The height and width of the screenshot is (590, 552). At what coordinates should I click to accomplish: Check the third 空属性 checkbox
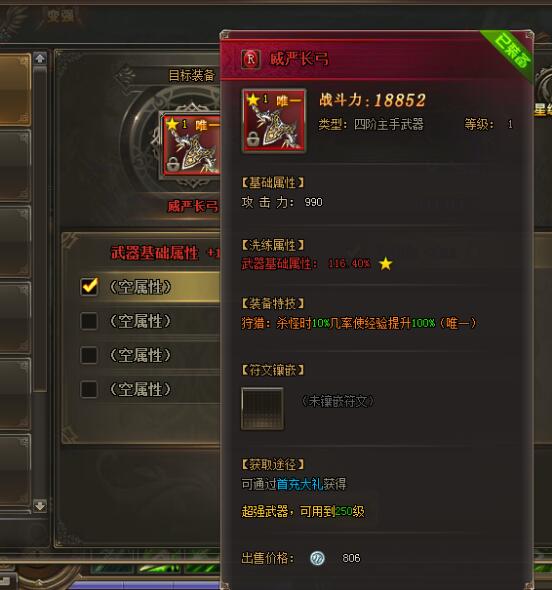click(x=89, y=356)
